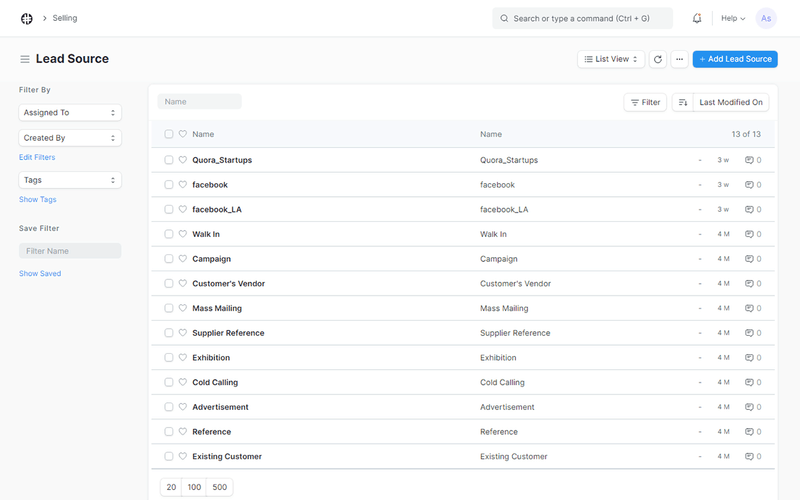Like the Walk In row heart icon
Screen dimensions: 800x500
coord(183,234)
